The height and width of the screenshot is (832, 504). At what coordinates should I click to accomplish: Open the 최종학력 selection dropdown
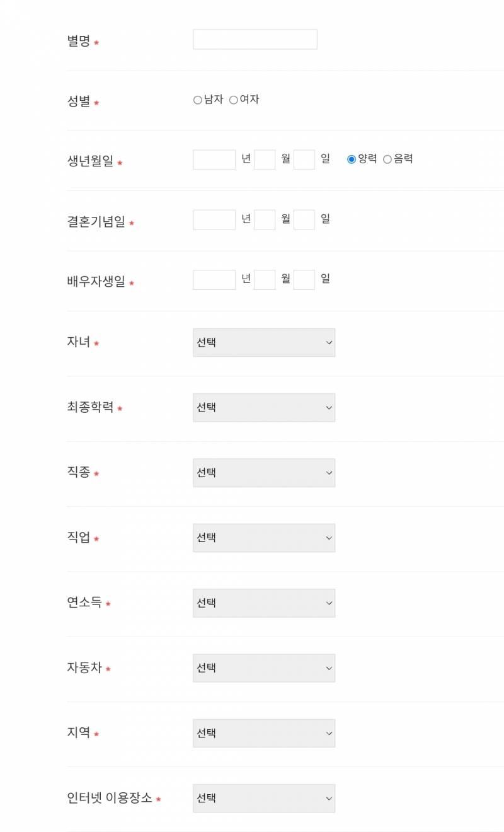tap(263, 407)
